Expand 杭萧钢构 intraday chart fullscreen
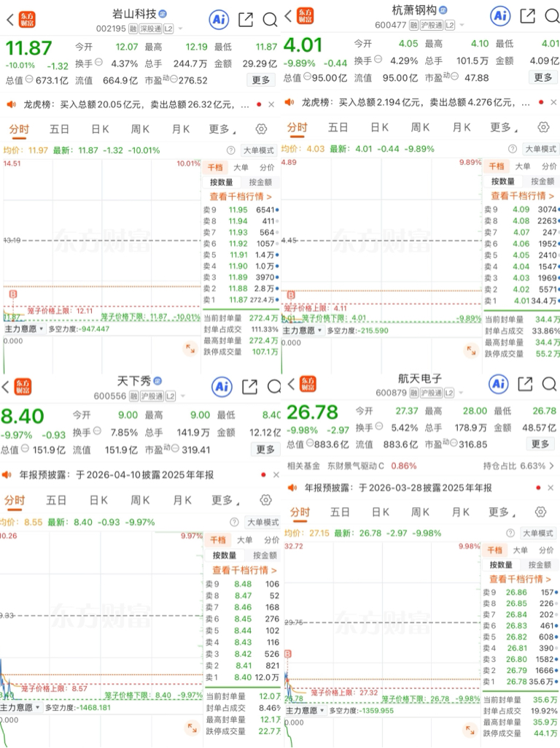 (471, 350)
